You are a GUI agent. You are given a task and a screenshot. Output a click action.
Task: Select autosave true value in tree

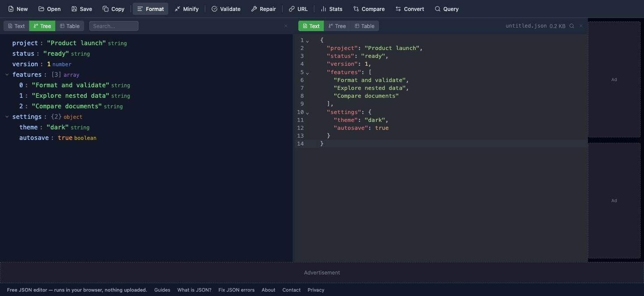click(x=65, y=138)
